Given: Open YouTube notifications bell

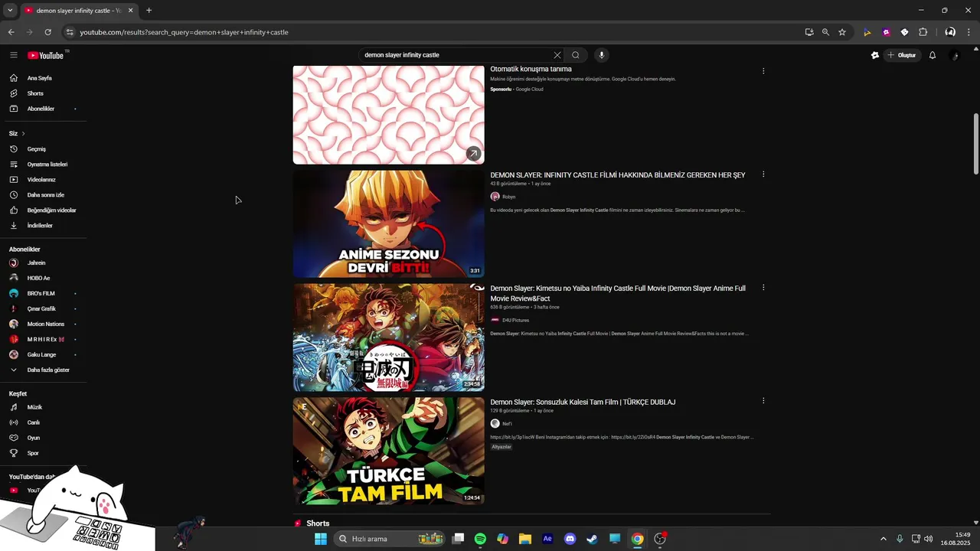Looking at the screenshot, I should tap(933, 55).
